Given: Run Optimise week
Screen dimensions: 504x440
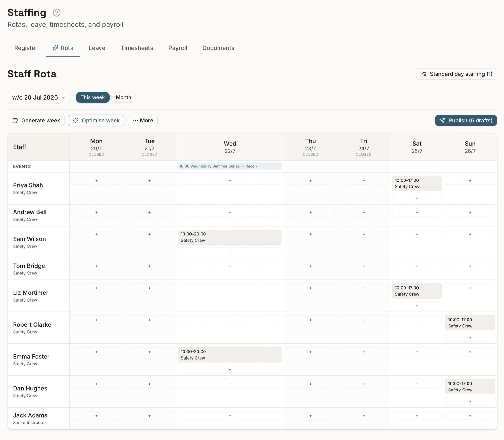Looking at the screenshot, I should (x=96, y=121).
